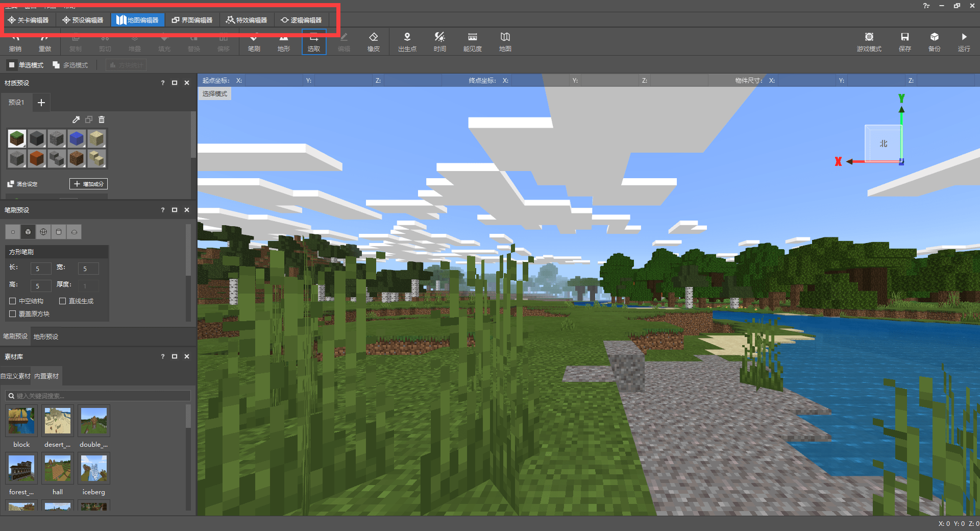The height and width of the screenshot is (531, 980).
Task: Select the 预设1 material preset tab
Action: point(16,103)
